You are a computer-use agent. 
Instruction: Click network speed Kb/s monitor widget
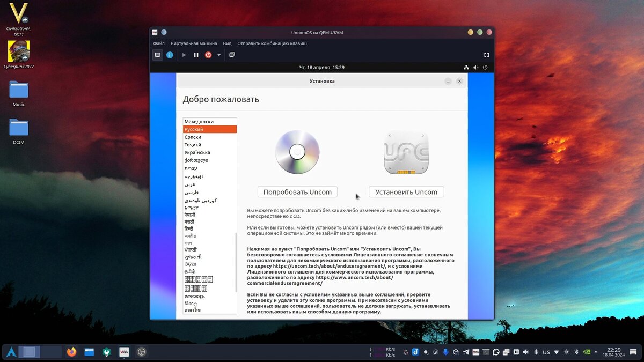pyautogui.click(x=383, y=352)
